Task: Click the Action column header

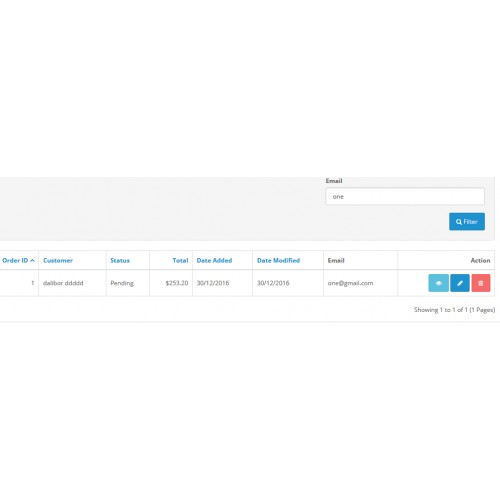Action: pyautogui.click(x=480, y=260)
